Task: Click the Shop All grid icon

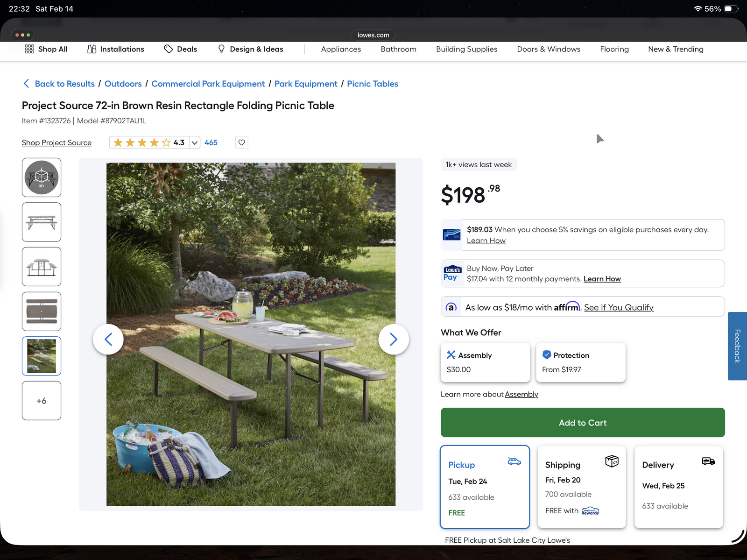Action: [29, 49]
